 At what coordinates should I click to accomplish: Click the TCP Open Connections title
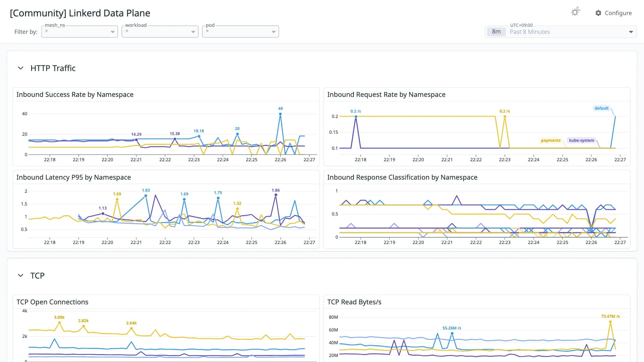pyautogui.click(x=52, y=302)
